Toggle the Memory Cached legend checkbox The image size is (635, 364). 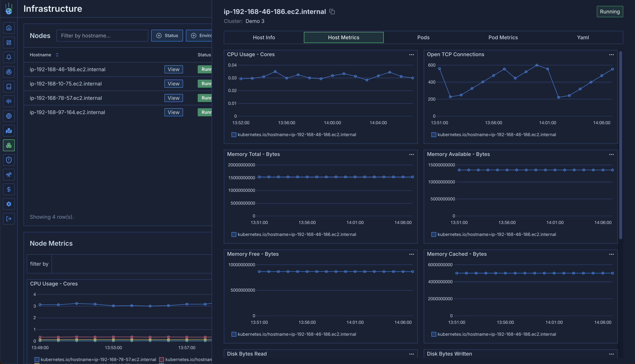pos(434,334)
